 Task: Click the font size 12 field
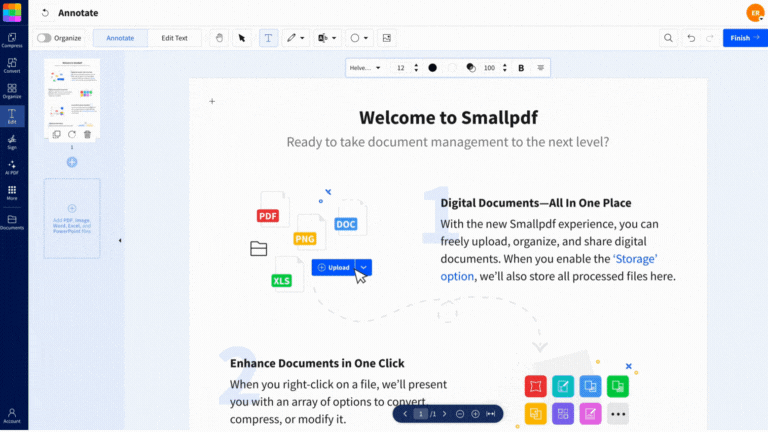coord(401,68)
